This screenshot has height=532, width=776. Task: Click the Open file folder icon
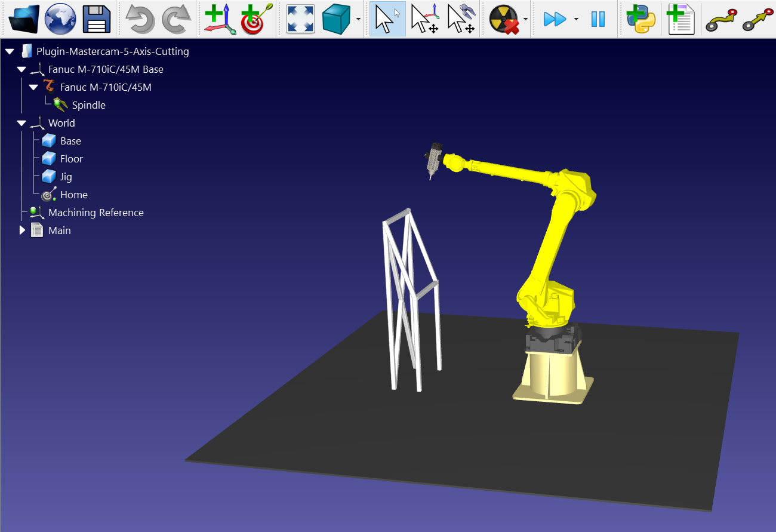(x=24, y=19)
